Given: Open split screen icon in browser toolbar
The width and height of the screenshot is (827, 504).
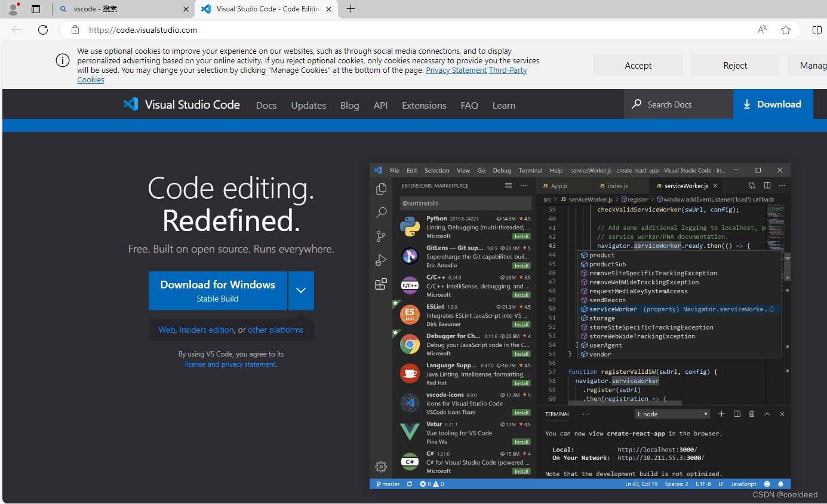Looking at the screenshot, I should pos(817,30).
